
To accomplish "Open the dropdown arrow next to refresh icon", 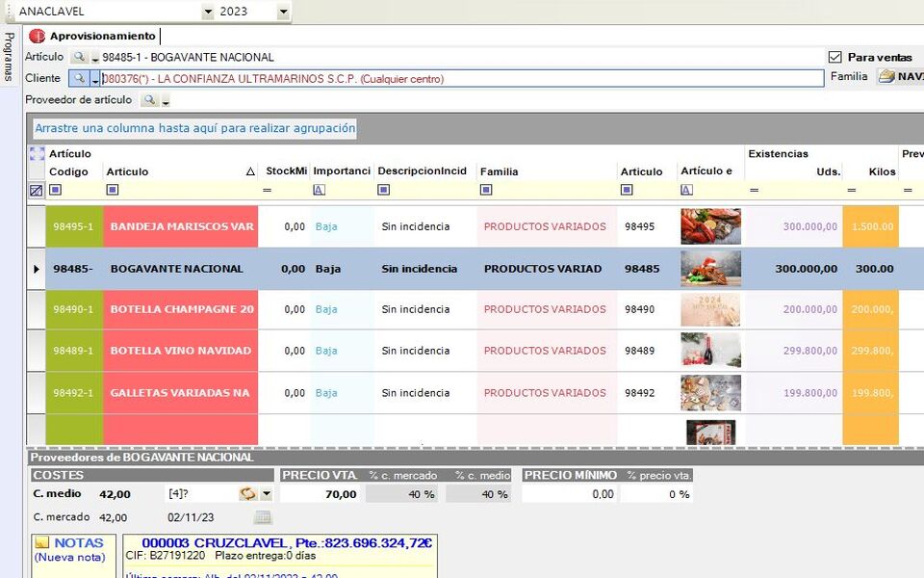I will coord(267,494).
